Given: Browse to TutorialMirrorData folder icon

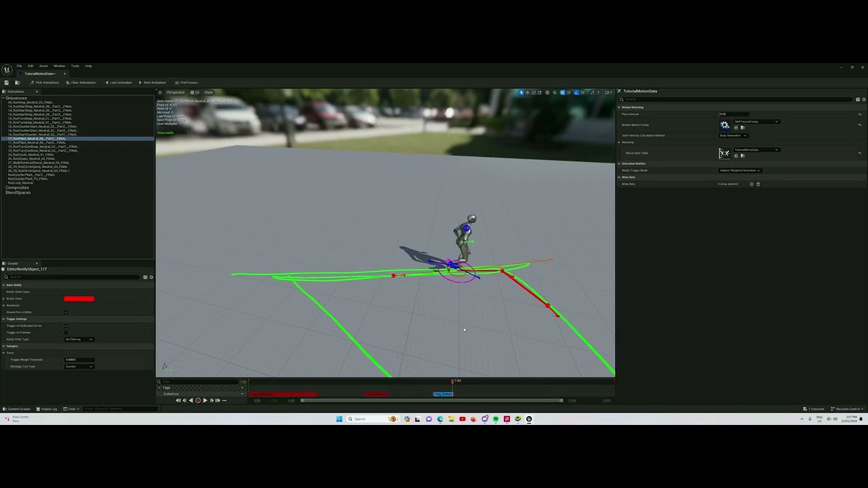Looking at the screenshot, I should pyautogui.click(x=743, y=156).
